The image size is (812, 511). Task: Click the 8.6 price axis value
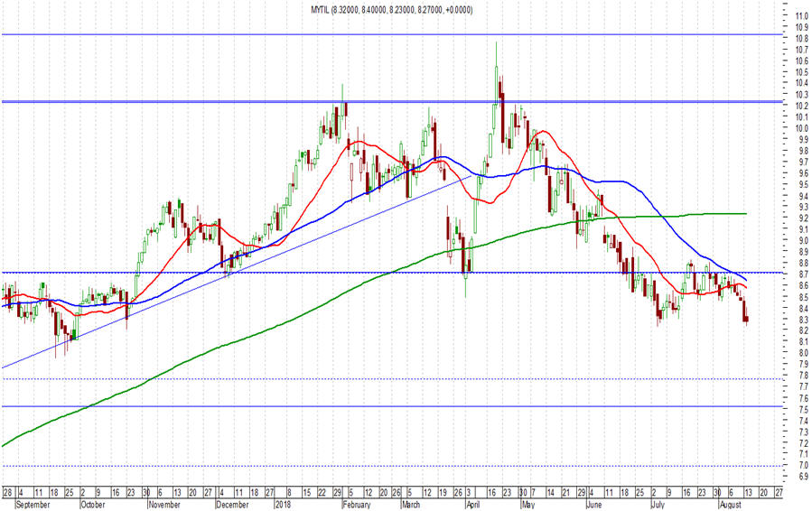point(804,285)
